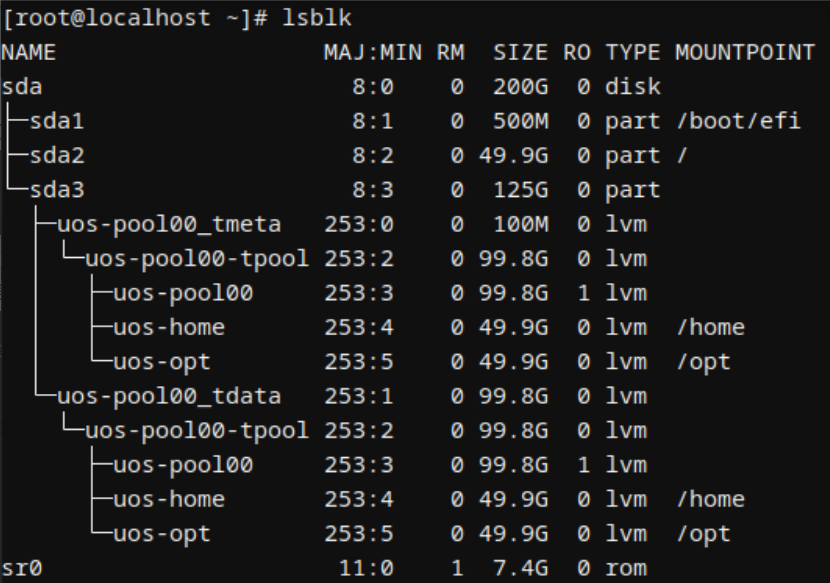The width and height of the screenshot is (830, 583).
Task: Click the 7.4G size value
Action: coord(520,569)
